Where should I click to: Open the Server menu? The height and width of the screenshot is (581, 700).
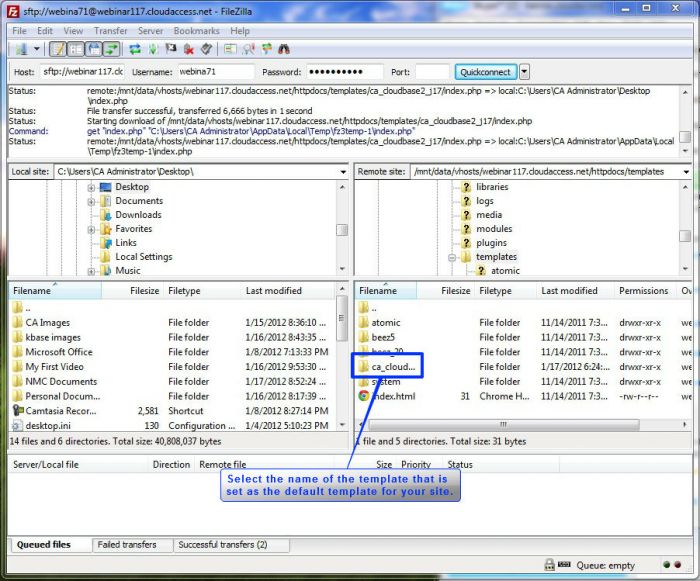click(x=150, y=31)
